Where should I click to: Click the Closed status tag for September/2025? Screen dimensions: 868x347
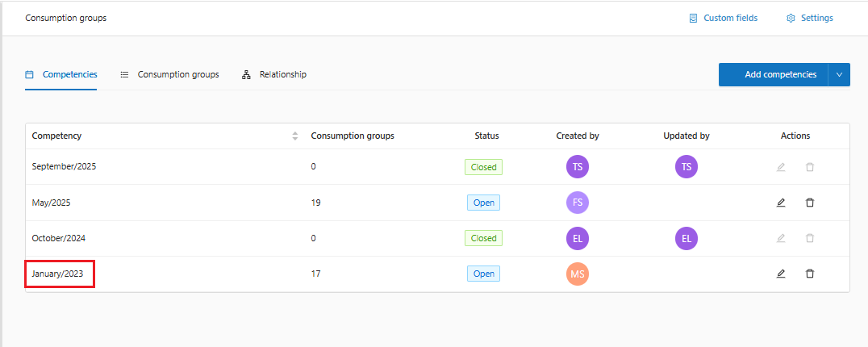pyautogui.click(x=483, y=167)
